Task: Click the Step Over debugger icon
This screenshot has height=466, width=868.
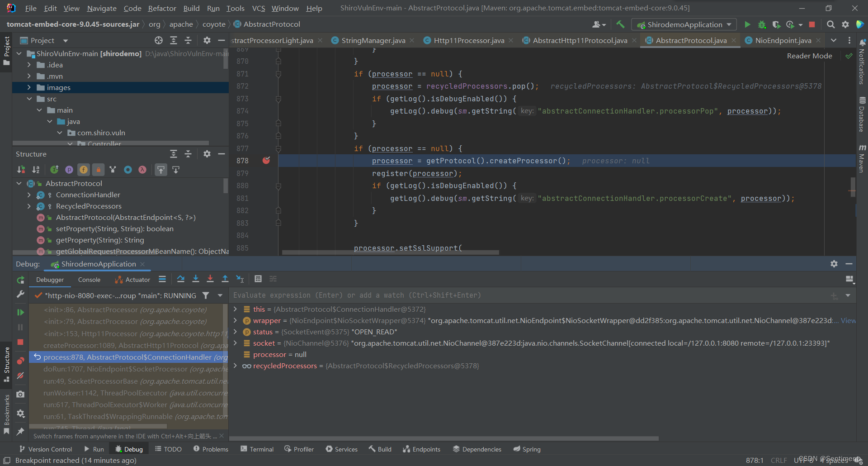Action: (x=181, y=279)
